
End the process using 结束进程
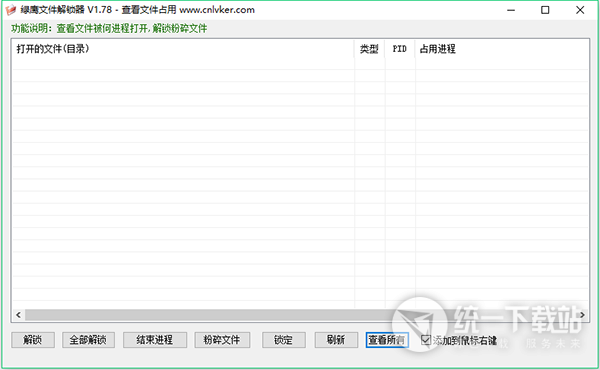point(155,340)
